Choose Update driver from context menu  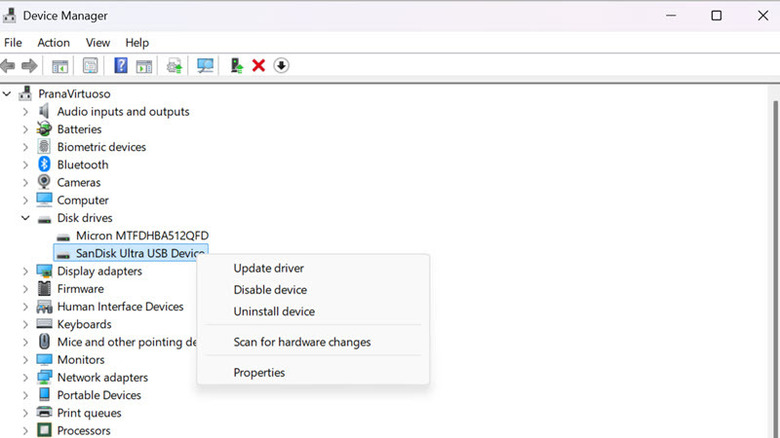tap(268, 268)
